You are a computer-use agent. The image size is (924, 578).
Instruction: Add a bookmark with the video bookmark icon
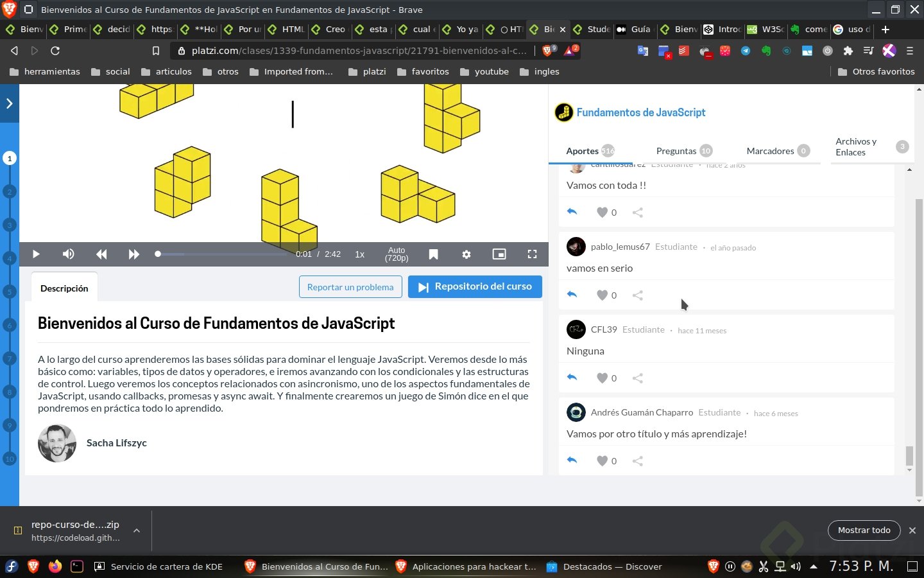click(x=434, y=254)
